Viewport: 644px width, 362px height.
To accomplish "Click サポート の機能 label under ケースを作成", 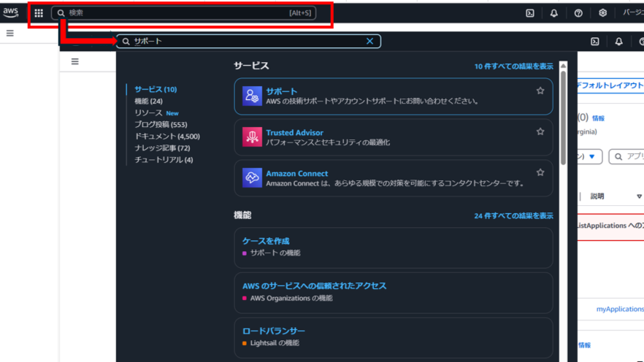I will (x=275, y=253).
